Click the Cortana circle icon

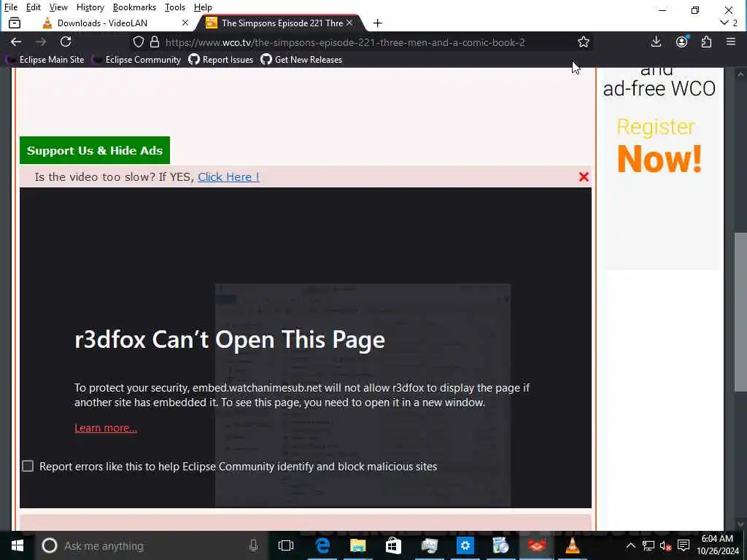click(x=50, y=545)
